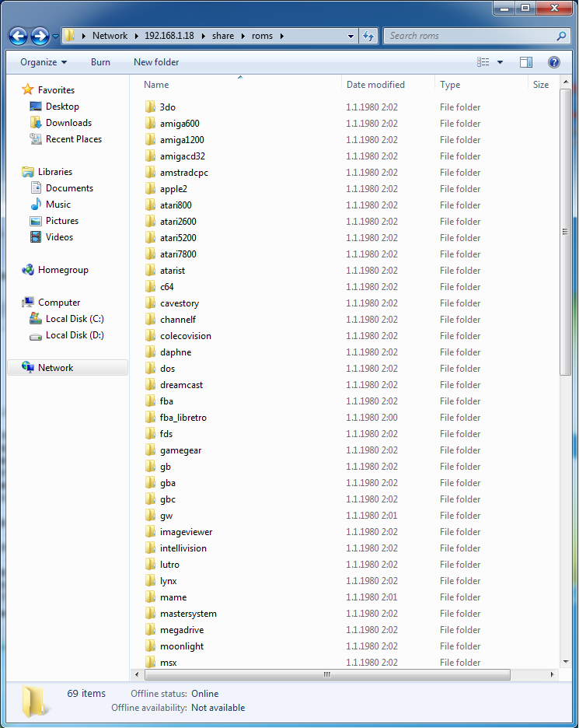This screenshot has height=728, width=579.
Task: Open the Organize menu
Action: point(44,62)
